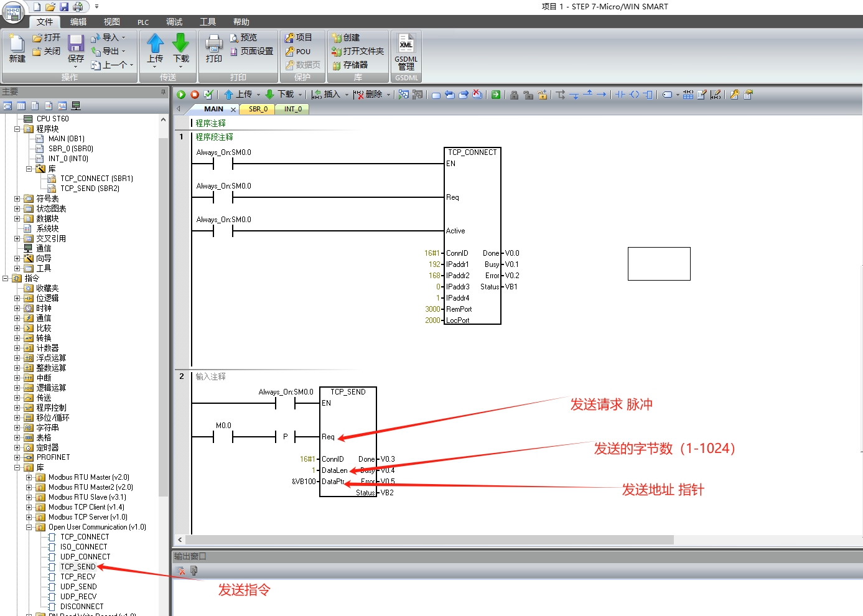Click the Page Setup (页面设置) button
This screenshot has width=863, height=616.
point(251,51)
